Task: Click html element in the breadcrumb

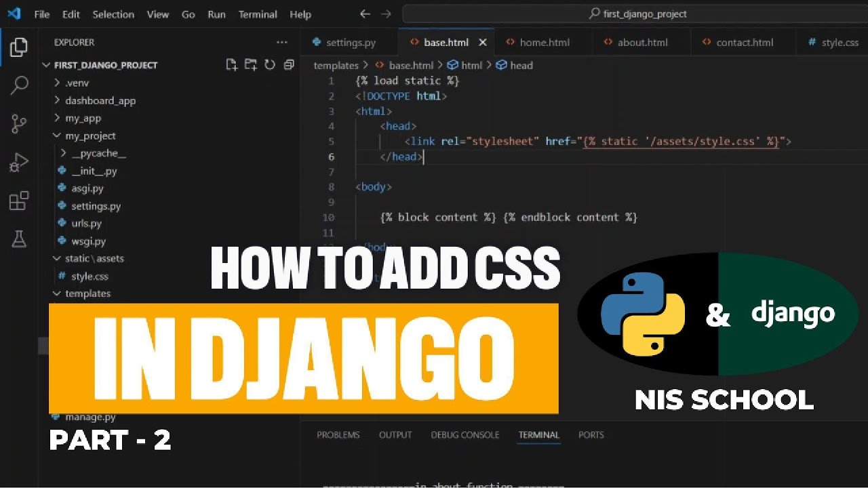Action: 471,65
